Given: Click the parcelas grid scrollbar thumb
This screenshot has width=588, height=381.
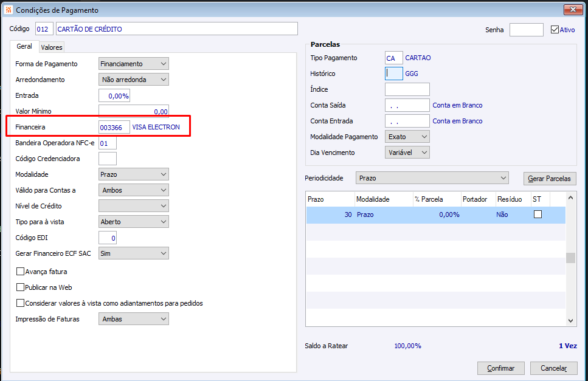Looking at the screenshot, I should pyautogui.click(x=570, y=258).
